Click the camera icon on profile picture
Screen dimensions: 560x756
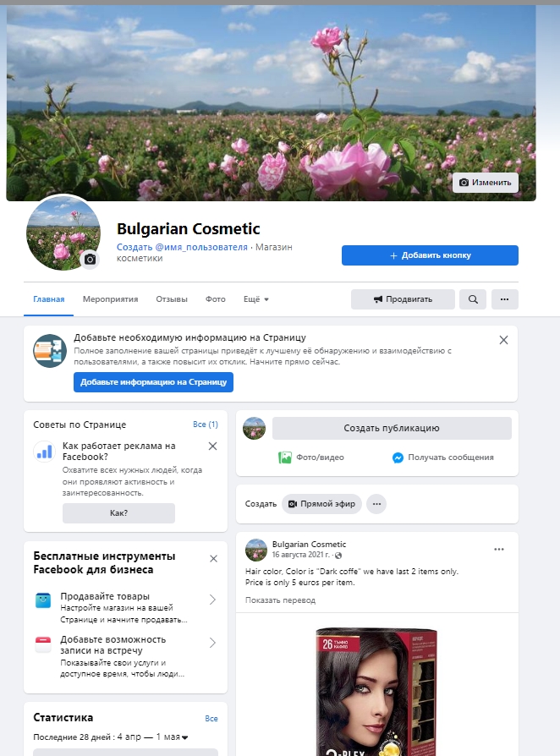(90, 260)
